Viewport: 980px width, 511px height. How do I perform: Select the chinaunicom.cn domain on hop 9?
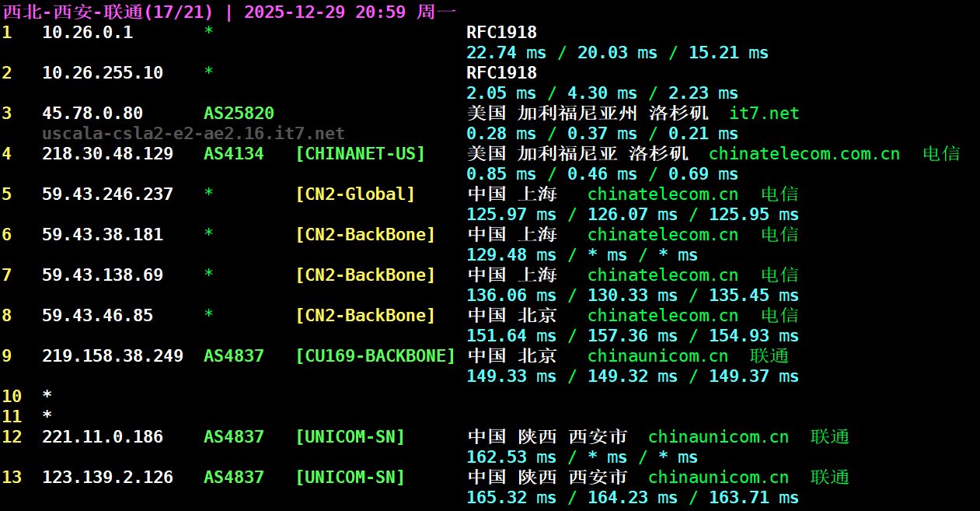pyautogui.click(x=657, y=356)
